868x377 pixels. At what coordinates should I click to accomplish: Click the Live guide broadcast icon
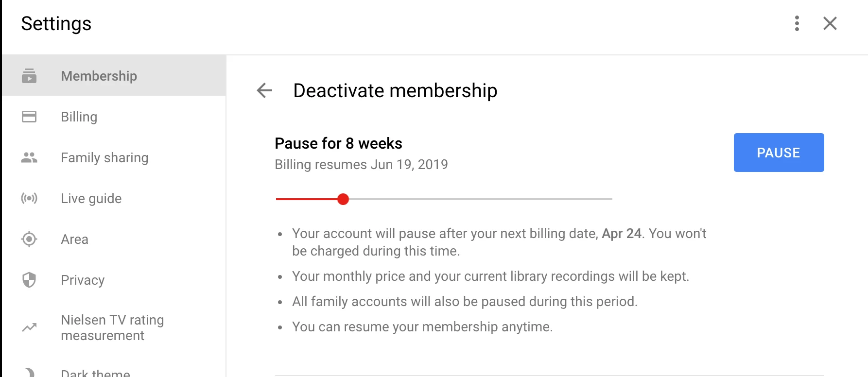coord(29,198)
